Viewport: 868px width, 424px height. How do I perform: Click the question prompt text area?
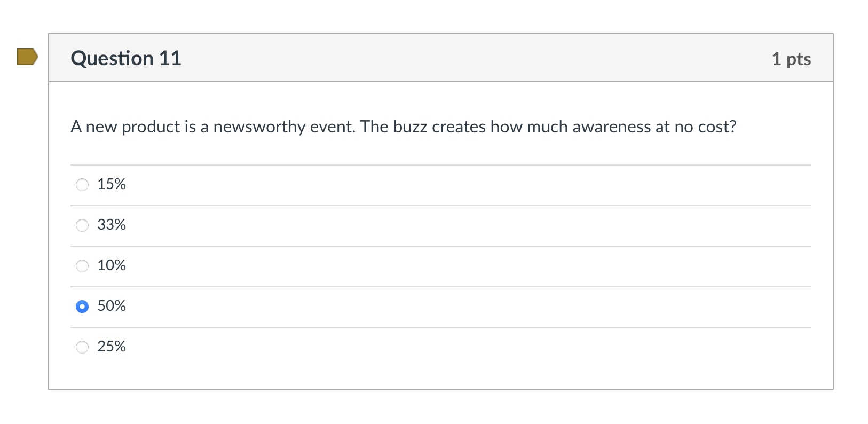click(404, 127)
